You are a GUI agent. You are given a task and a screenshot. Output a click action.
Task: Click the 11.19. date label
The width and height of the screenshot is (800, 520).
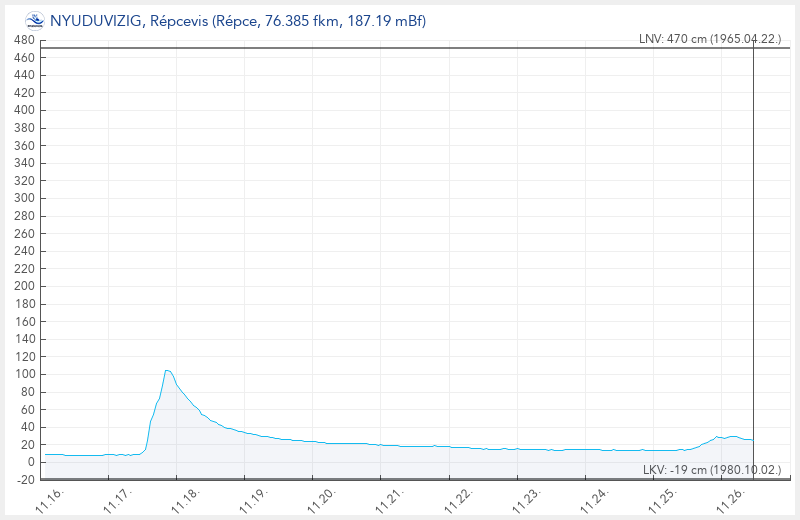tap(254, 497)
